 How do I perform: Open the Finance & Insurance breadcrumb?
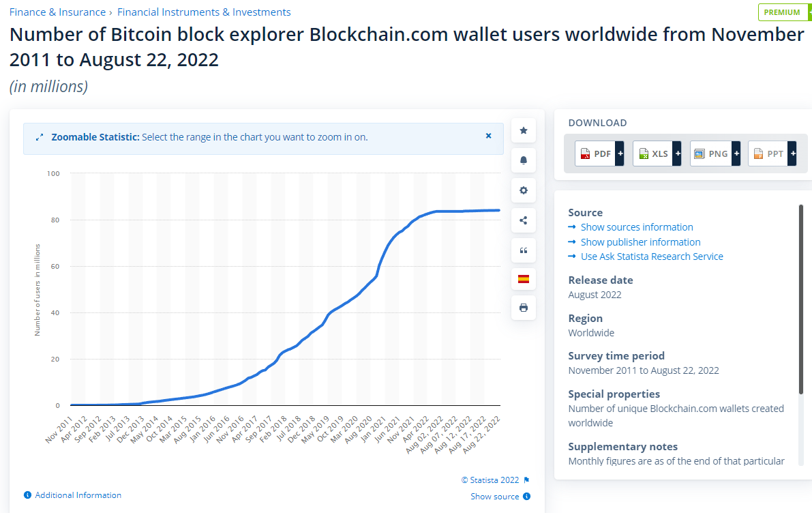tap(57, 12)
